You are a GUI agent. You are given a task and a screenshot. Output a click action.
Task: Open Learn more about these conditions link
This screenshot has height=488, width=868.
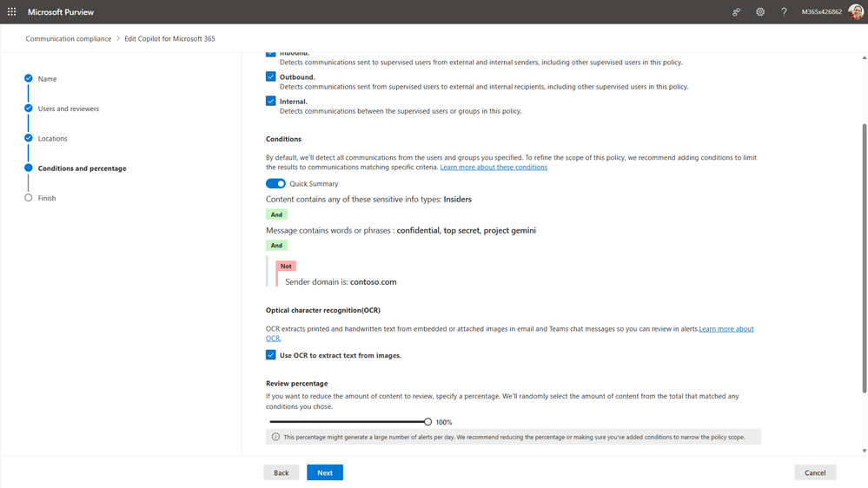494,167
